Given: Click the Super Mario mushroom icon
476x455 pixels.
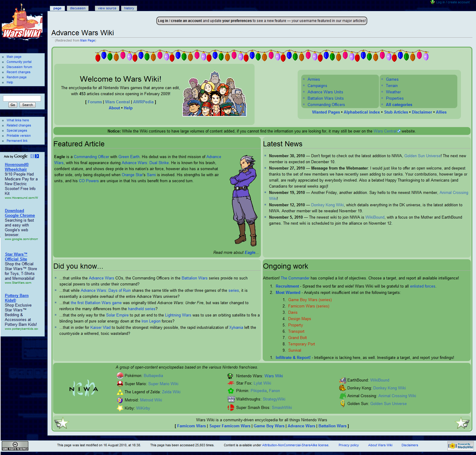Looking at the screenshot, I should click(120, 384).
